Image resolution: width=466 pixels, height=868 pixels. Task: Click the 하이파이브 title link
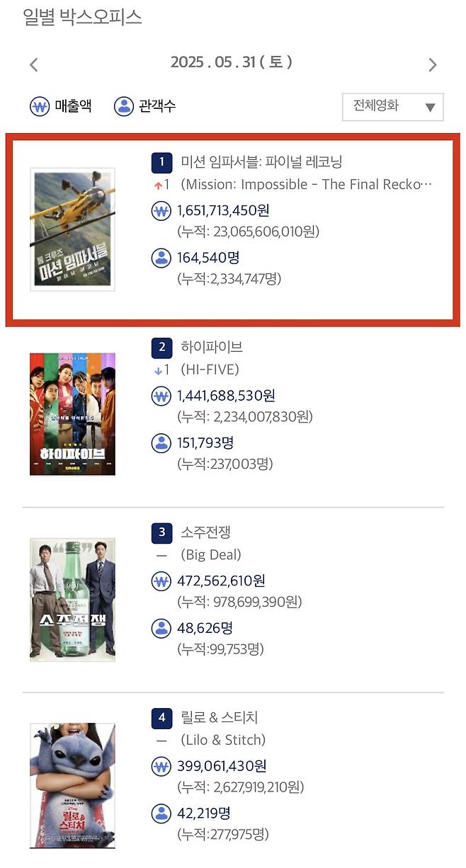tap(212, 347)
